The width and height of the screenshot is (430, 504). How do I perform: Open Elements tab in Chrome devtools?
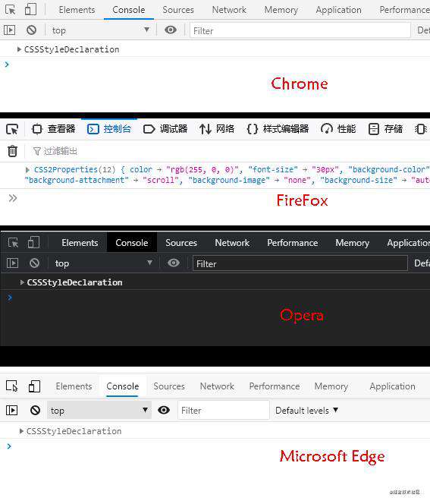point(77,10)
